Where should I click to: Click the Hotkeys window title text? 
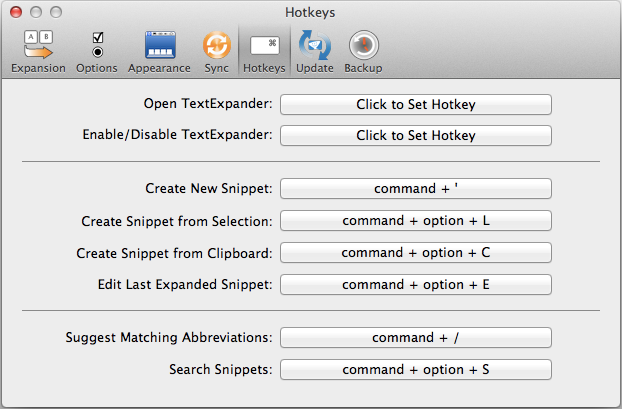(311, 12)
